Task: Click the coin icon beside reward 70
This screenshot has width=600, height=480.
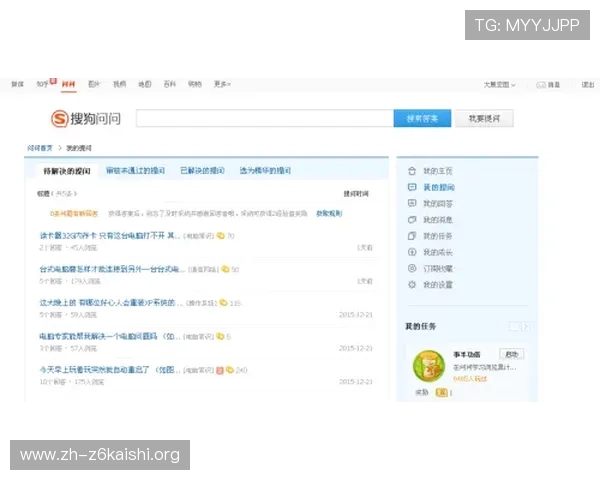Action: (x=220, y=235)
